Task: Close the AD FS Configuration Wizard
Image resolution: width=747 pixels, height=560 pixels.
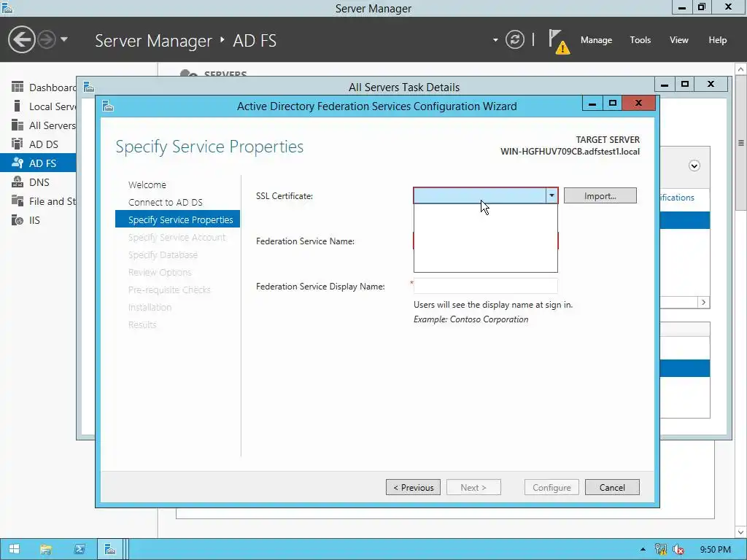Action: tap(639, 104)
